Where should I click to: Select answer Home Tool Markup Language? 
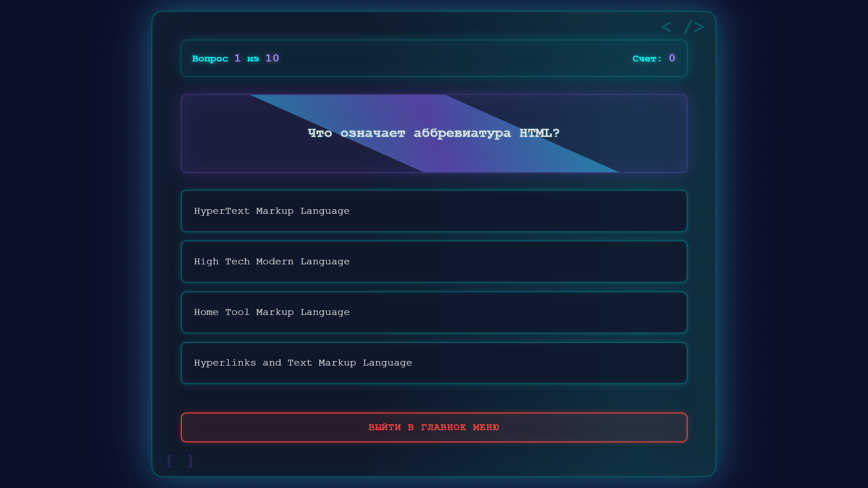point(434,312)
